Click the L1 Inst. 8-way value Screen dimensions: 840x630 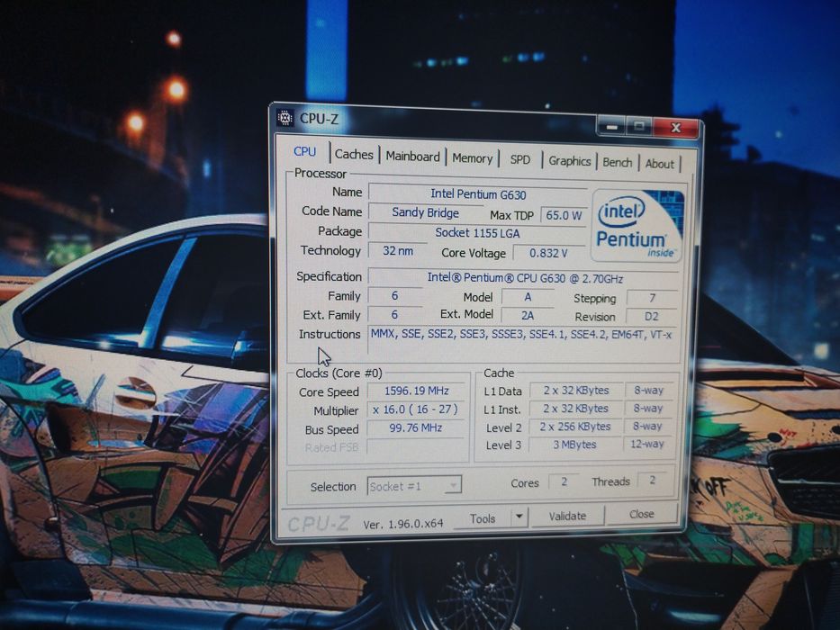648,409
